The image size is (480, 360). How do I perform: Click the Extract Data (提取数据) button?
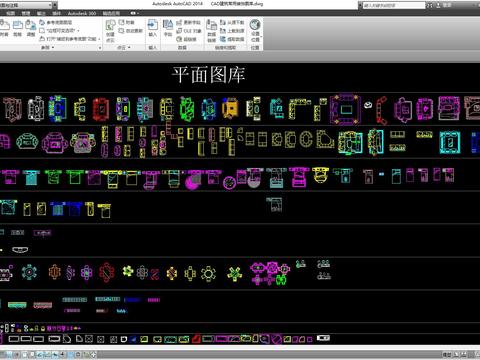[232, 39]
